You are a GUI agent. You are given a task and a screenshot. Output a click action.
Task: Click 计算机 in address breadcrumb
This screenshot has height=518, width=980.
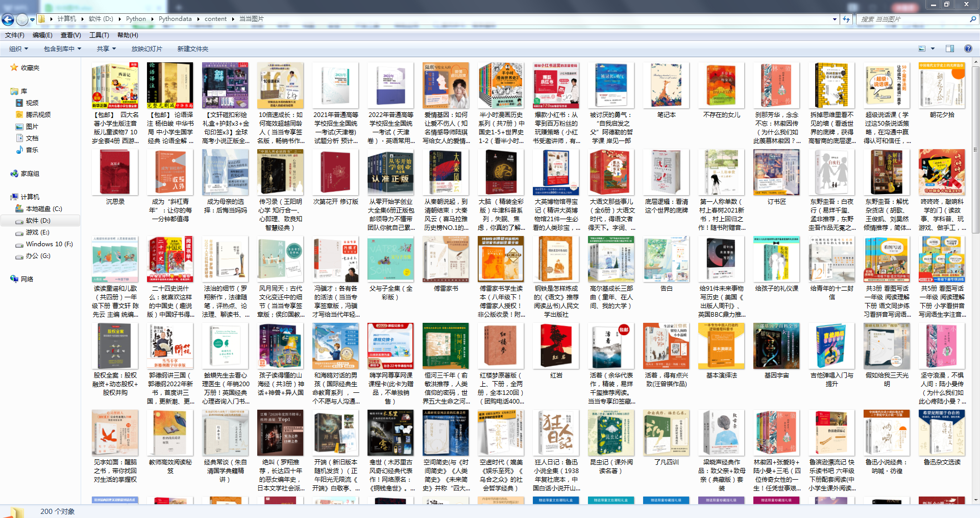point(66,19)
